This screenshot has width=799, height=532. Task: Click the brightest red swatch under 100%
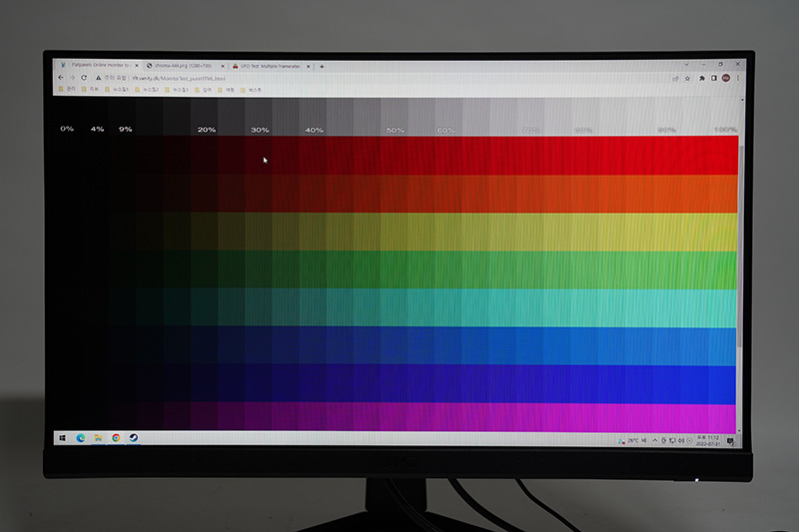click(x=722, y=156)
